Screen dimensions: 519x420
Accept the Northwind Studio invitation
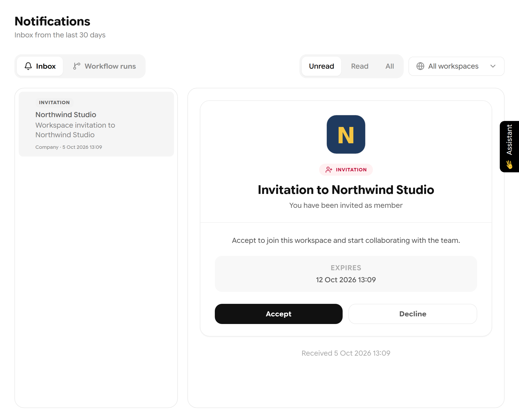(278, 314)
